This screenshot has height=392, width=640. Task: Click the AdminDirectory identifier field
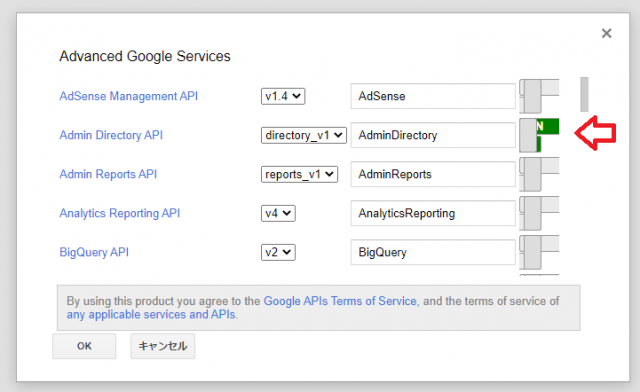(433, 135)
